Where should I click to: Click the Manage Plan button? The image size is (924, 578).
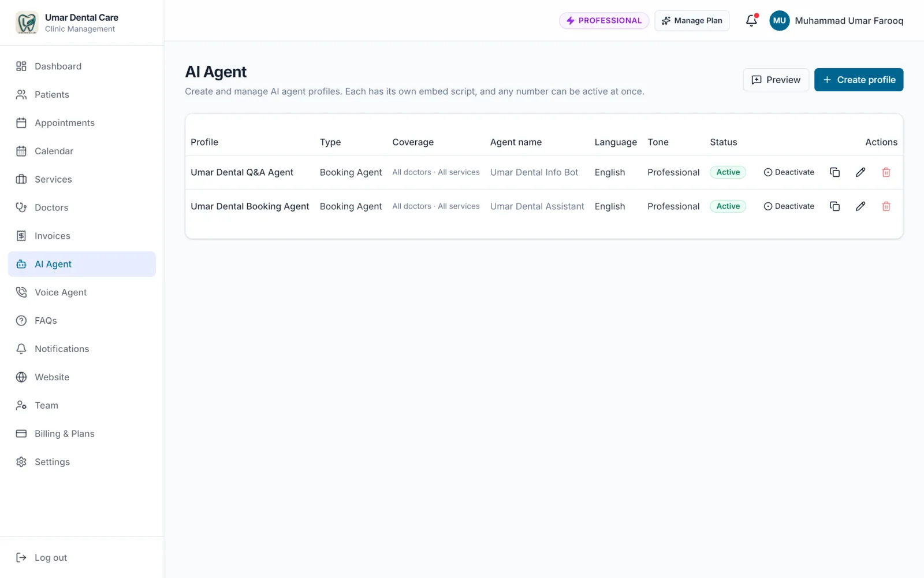pos(692,21)
